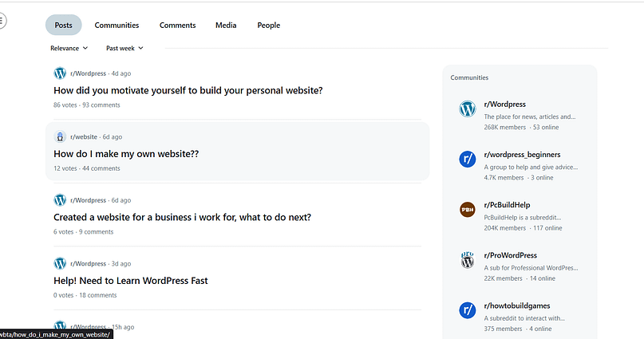
Task: Switch to the Comments tab
Action: click(177, 25)
